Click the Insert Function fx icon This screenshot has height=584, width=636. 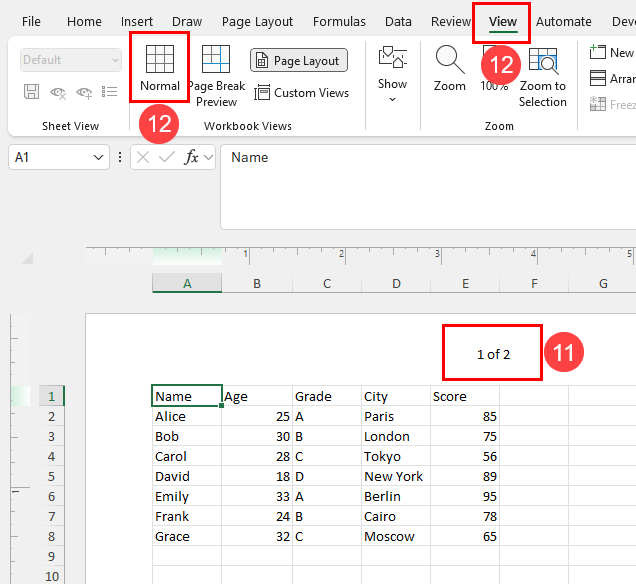click(191, 157)
